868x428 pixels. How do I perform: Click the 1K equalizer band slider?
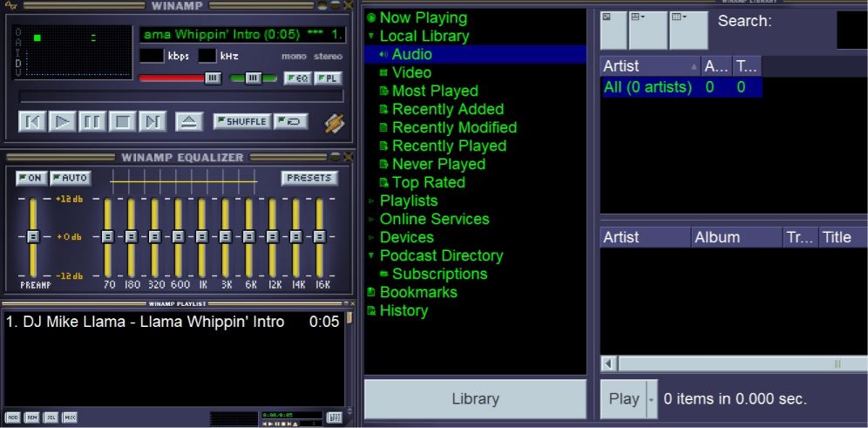click(x=201, y=237)
